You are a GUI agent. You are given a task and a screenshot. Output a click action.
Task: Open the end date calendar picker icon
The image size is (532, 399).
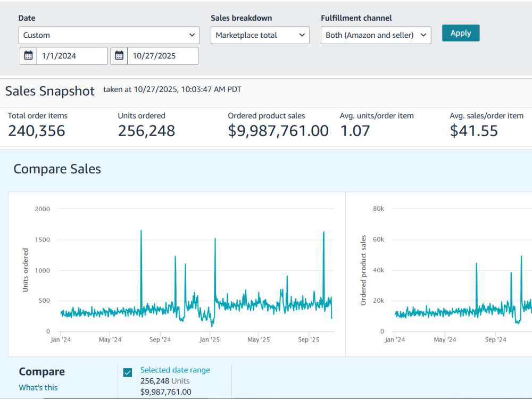[x=119, y=56]
